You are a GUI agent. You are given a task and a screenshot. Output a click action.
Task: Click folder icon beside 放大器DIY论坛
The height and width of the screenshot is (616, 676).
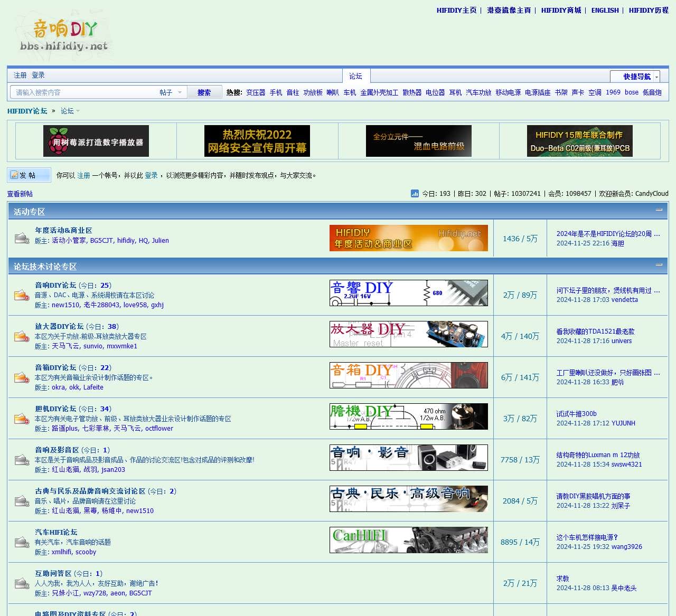click(x=22, y=336)
